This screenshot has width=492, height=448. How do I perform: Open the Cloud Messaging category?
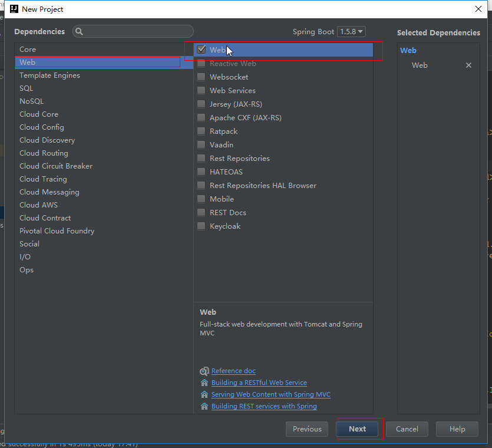(104, 192)
